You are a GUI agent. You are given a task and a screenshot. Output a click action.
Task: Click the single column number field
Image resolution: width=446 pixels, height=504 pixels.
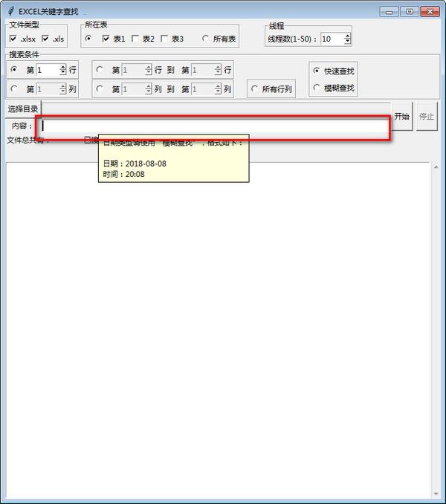pos(48,89)
